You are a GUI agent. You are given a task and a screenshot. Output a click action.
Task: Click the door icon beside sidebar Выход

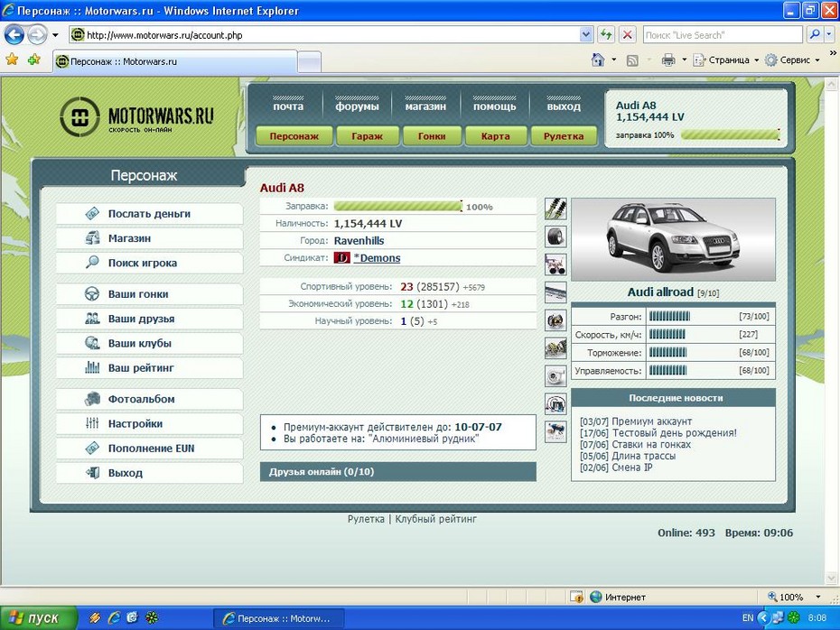(x=92, y=472)
